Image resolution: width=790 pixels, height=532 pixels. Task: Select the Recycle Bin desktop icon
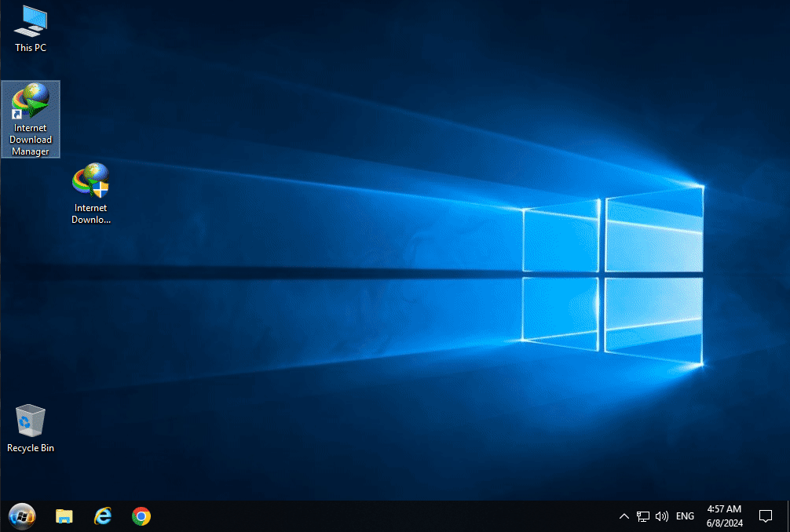click(x=30, y=428)
